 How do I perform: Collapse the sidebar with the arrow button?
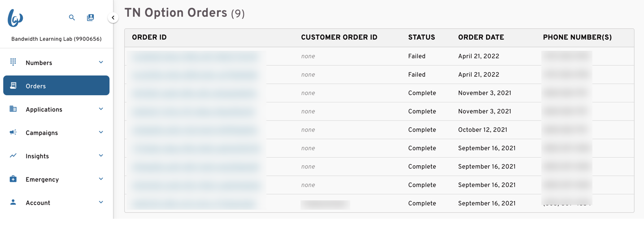coord(113,18)
